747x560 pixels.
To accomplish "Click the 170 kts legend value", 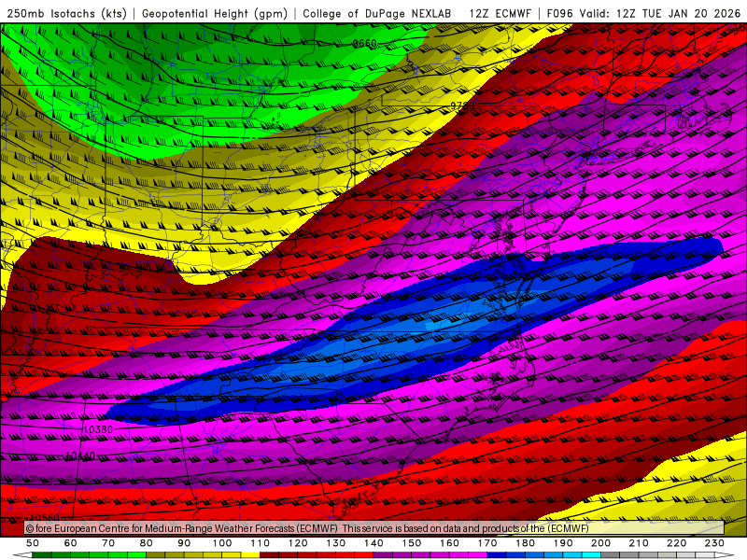I will (487, 543).
